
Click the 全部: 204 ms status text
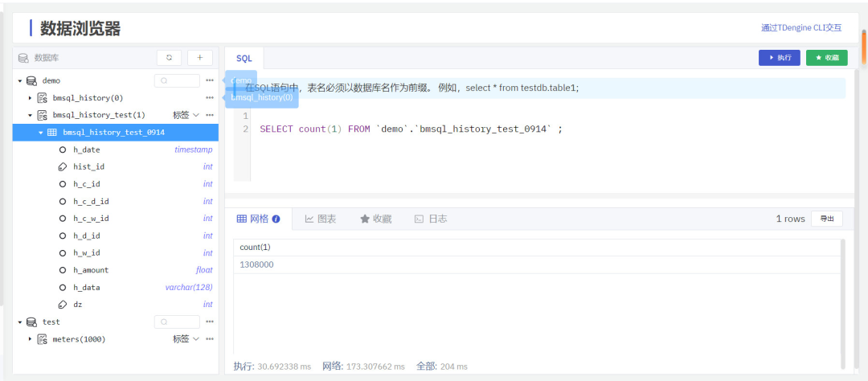tap(442, 367)
